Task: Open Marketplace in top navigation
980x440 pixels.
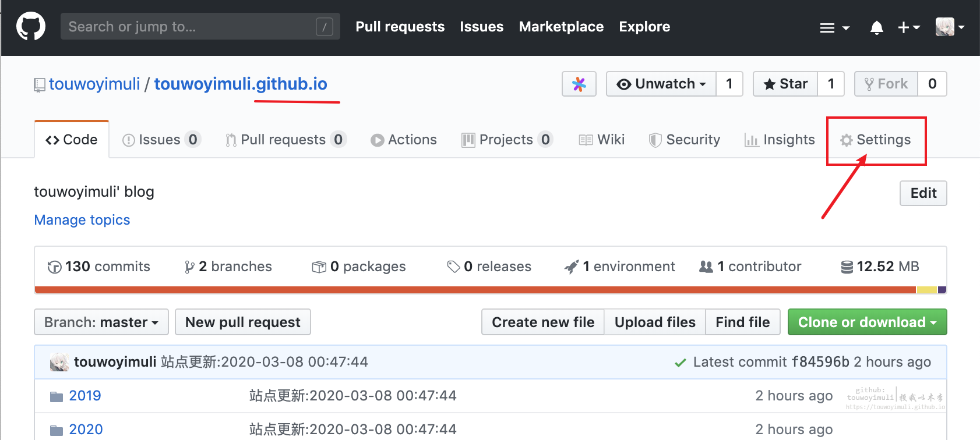Action: click(561, 27)
